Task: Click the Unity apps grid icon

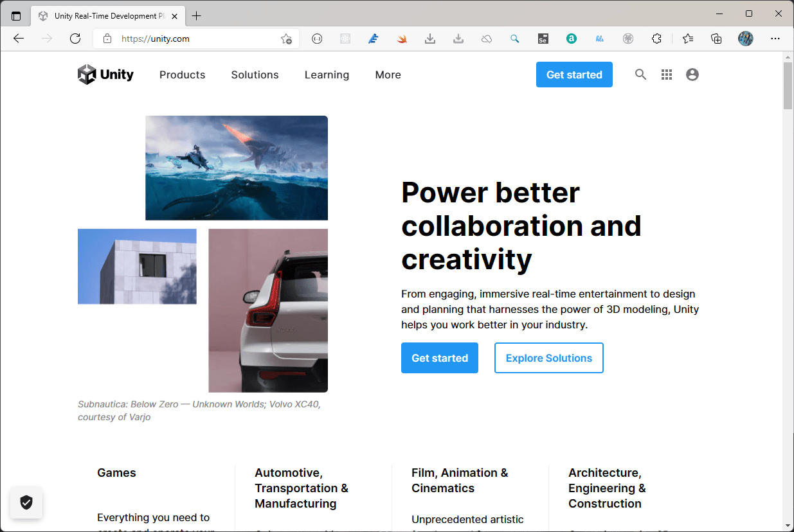Action: [x=666, y=75]
